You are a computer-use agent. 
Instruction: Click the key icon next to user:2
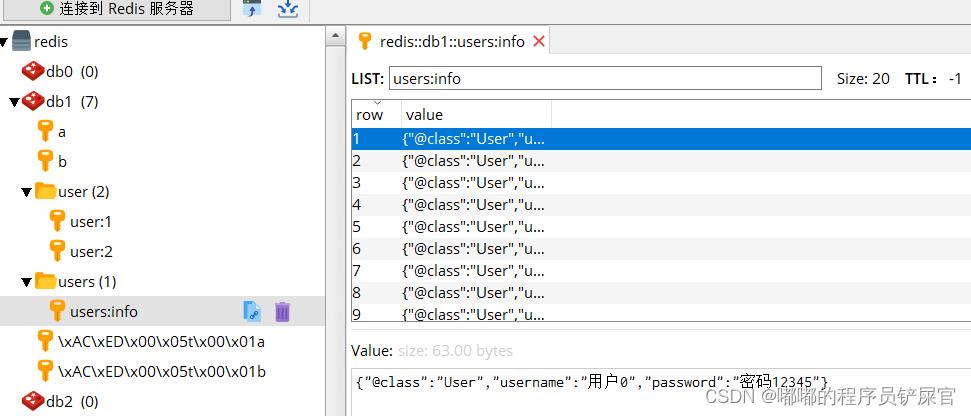point(57,251)
